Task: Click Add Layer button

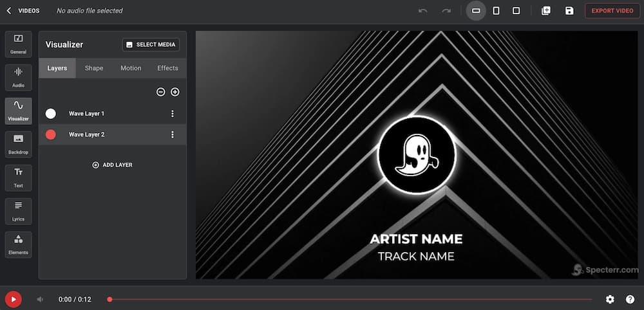Action: pos(113,165)
